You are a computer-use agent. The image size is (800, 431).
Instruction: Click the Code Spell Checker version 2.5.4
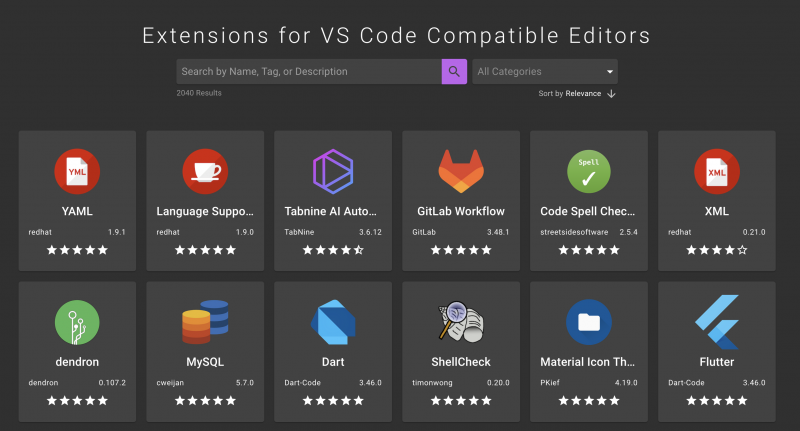[x=629, y=232]
